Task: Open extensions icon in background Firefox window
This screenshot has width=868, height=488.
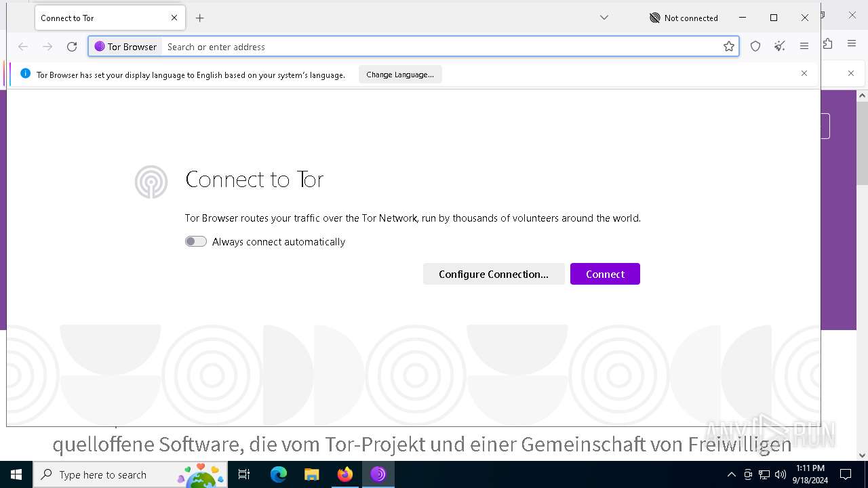Action: (828, 43)
